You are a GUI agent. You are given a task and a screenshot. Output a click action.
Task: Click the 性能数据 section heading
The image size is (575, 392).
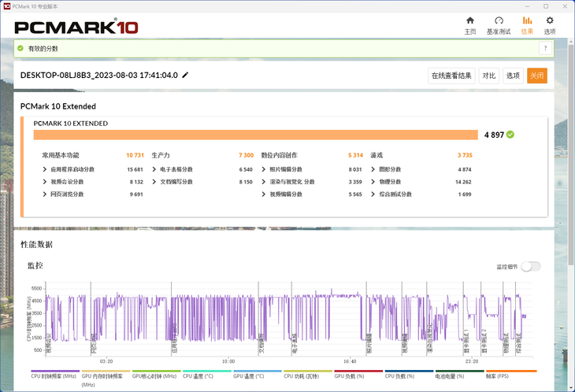pos(37,244)
